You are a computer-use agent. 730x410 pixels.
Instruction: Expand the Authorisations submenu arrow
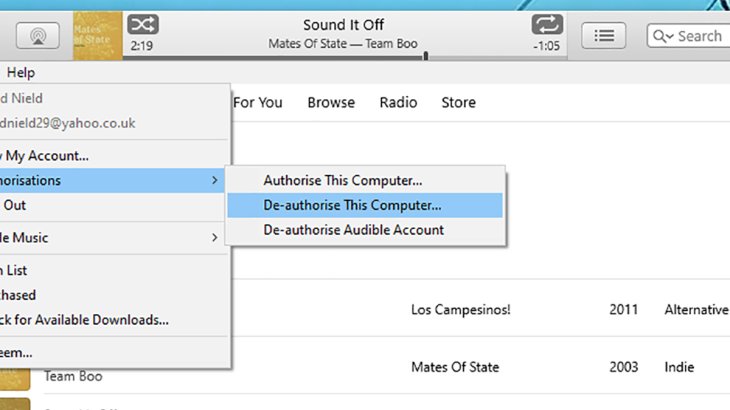point(215,181)
